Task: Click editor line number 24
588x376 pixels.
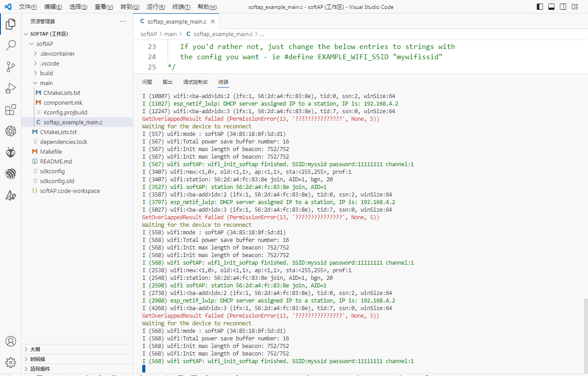Action: click(152, 57)
